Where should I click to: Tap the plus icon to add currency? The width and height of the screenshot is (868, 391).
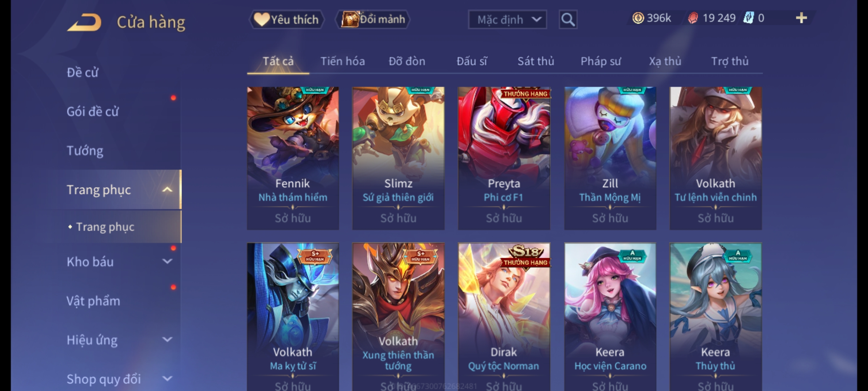coord(801,18)
